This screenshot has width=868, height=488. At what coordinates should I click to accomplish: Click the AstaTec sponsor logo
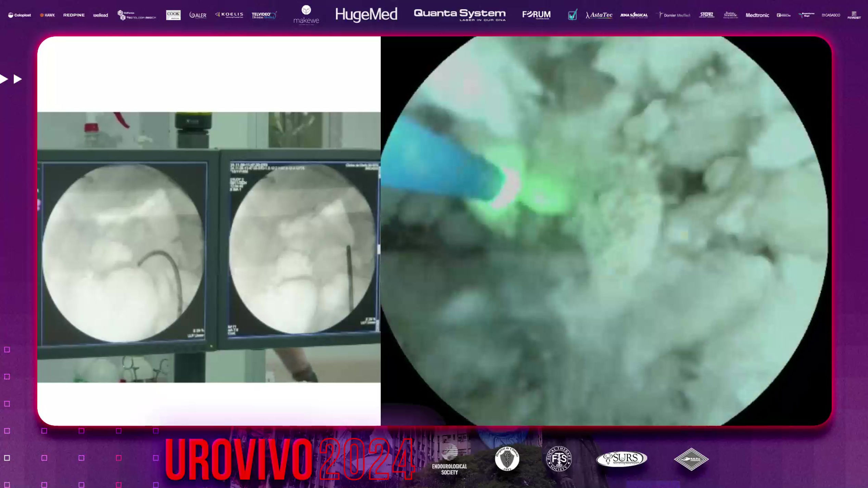[x=599, y=15]
